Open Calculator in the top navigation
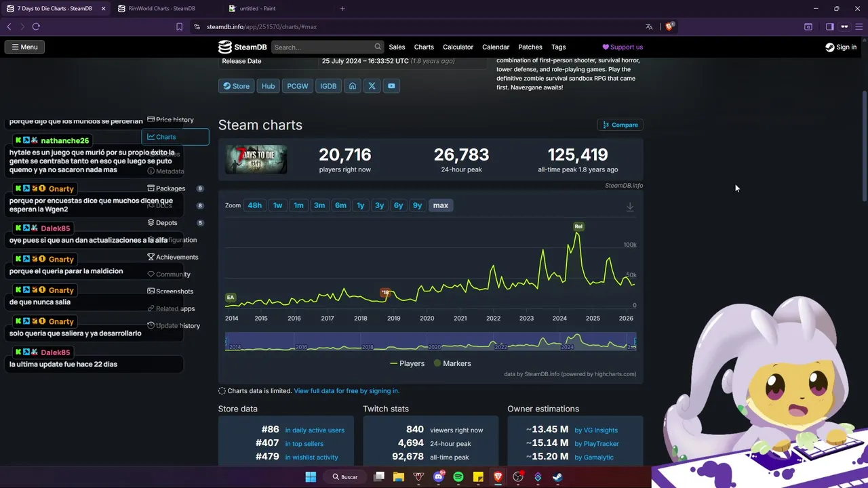The height and width of the screenshot is (488, 868). pos(458,47)
